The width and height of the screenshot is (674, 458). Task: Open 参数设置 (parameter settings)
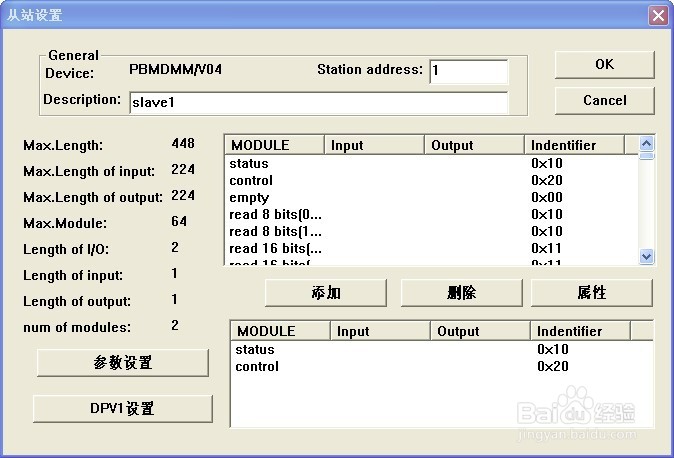[x=123, y=363]
